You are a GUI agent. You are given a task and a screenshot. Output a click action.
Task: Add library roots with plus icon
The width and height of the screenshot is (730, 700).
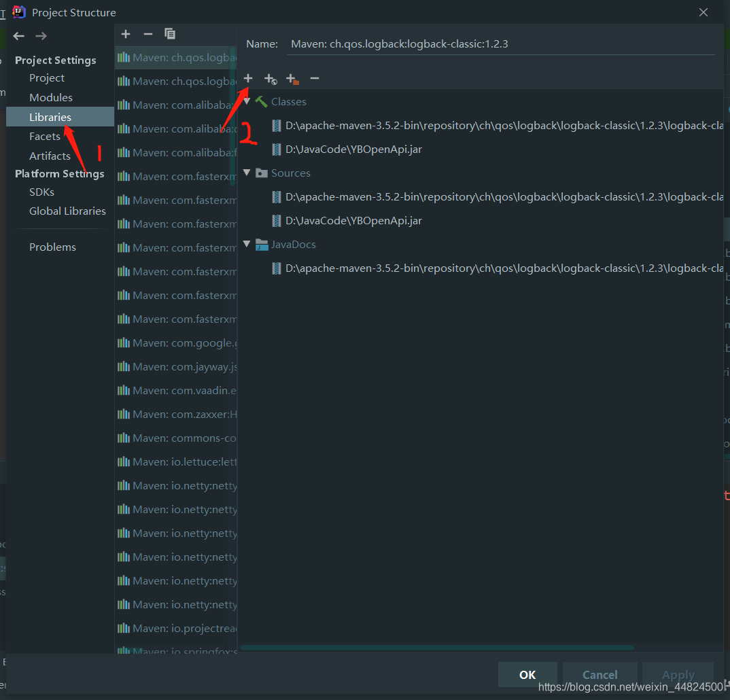click(248, 78)
